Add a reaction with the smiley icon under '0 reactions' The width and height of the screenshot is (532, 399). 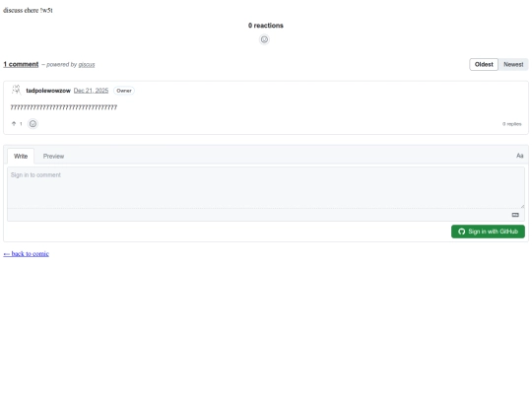(264, 39)
